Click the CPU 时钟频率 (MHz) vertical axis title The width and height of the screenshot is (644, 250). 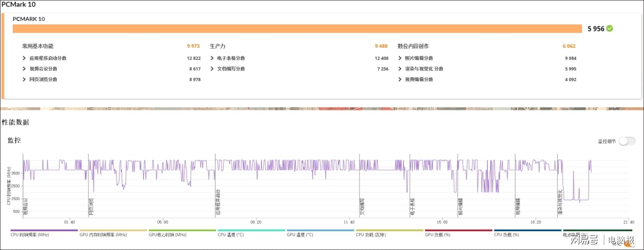[x=9, y=185]
